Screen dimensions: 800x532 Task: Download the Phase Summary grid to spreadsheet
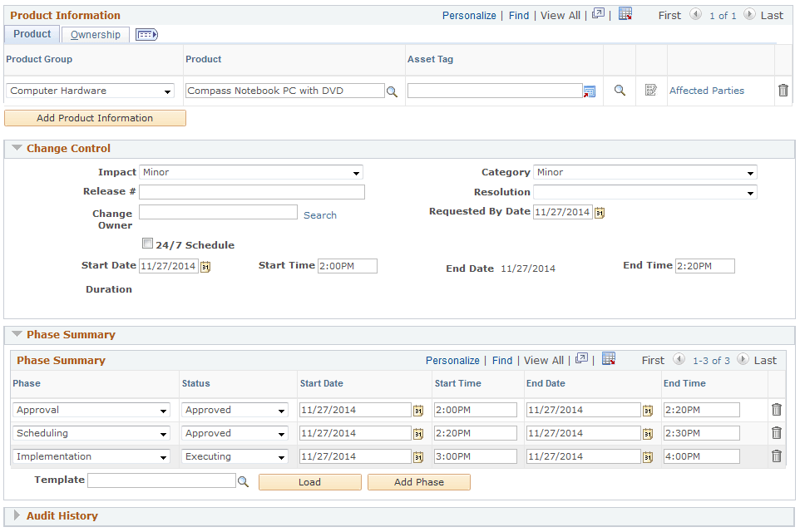(609, 359)
